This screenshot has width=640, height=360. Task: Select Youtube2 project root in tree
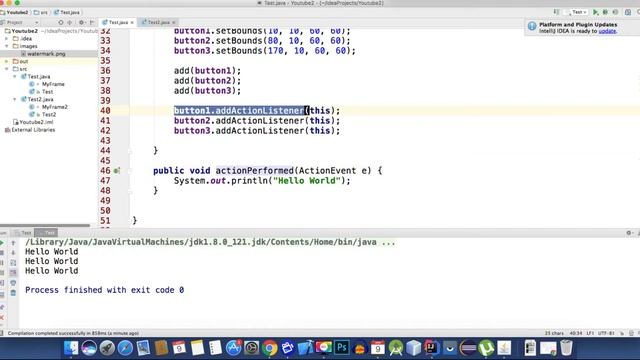24,31
